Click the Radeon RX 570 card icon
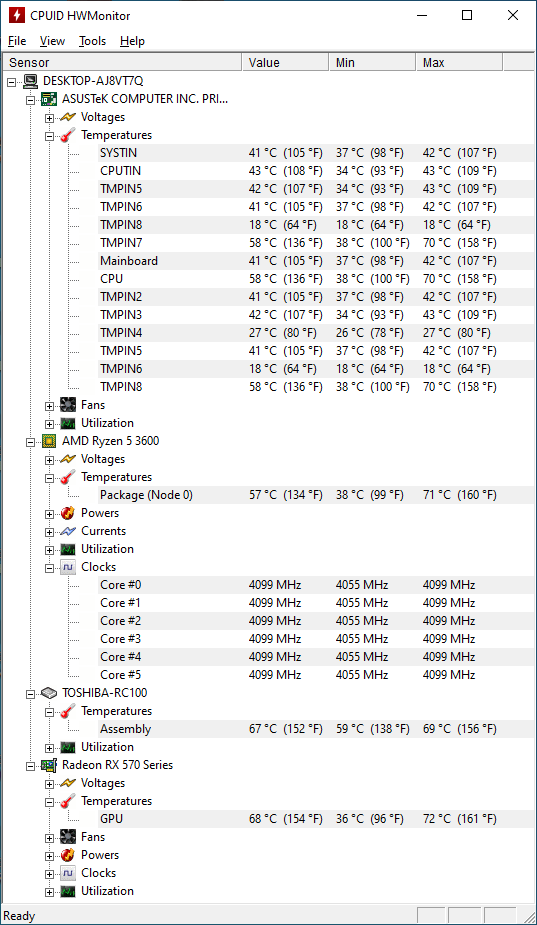The width and height of the screenshot is (537, 925). tap(49, 765)
